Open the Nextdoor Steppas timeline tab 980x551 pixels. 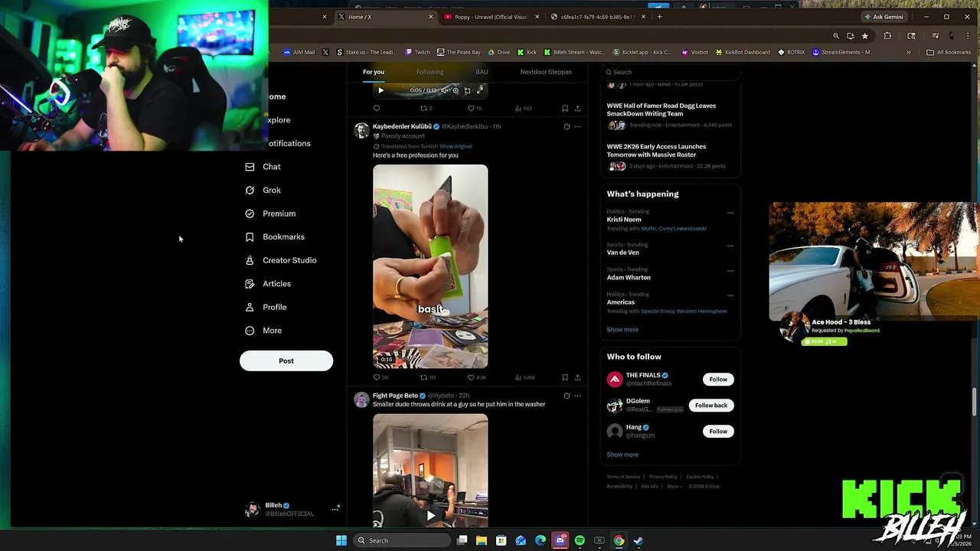546,72
